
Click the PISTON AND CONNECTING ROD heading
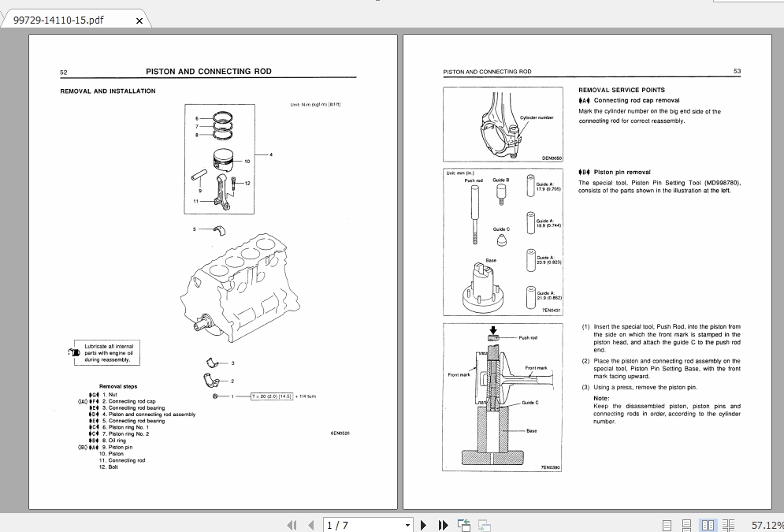[208, 71]
